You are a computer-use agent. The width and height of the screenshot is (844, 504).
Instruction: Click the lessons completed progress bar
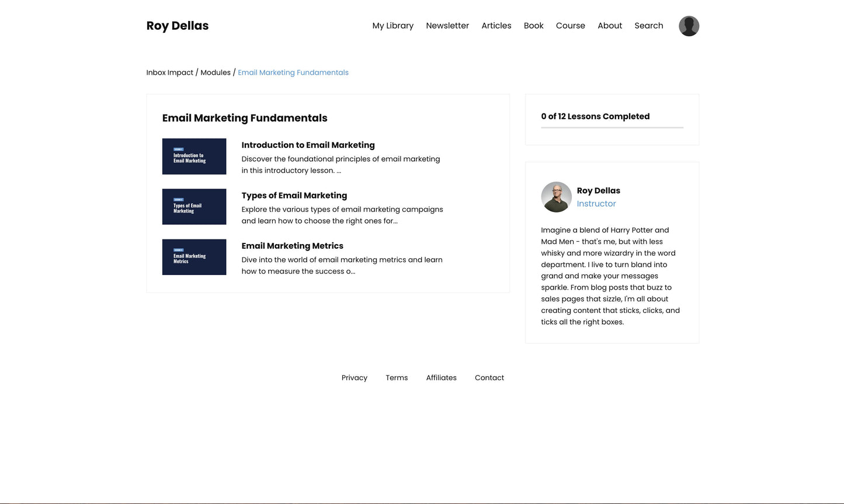(x=612, y=127)
